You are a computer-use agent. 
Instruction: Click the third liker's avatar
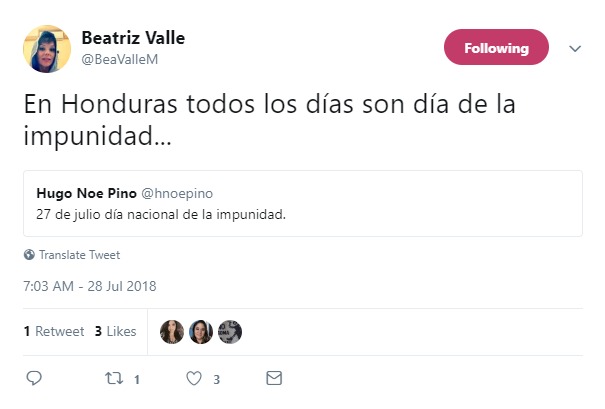[229, 331]
